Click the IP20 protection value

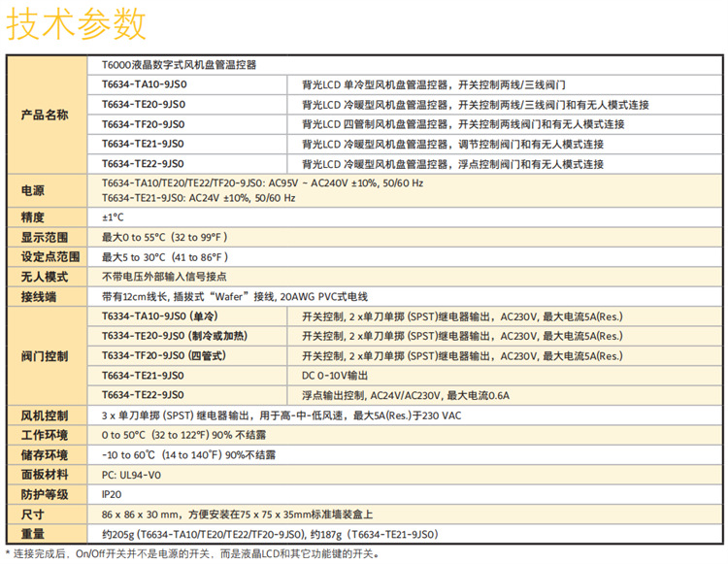pos(112,495)
